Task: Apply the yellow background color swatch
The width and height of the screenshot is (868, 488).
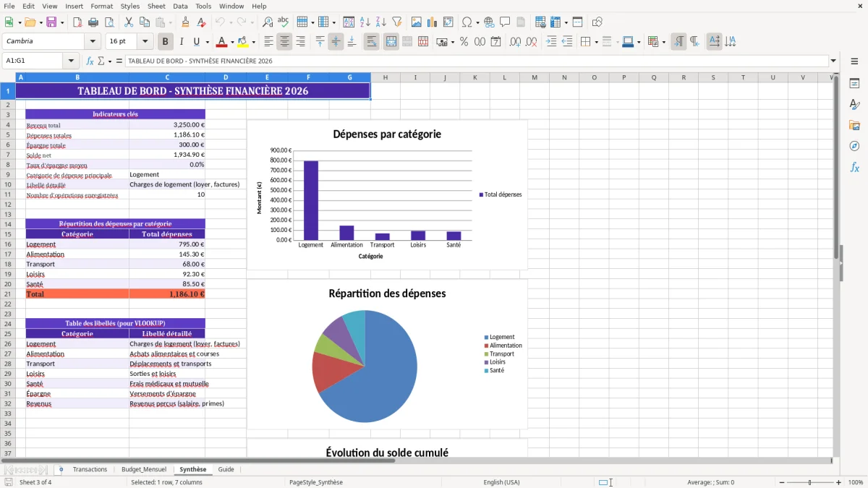Action: (x=243, y=42)
